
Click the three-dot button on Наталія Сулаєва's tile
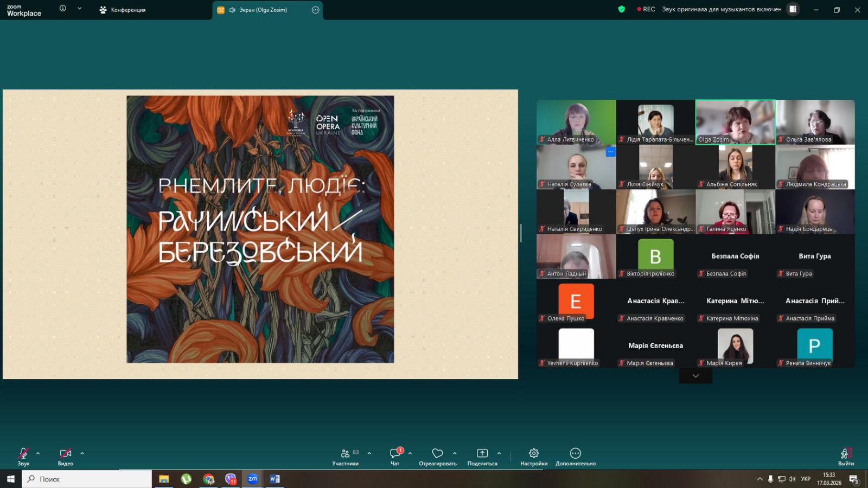610,152
